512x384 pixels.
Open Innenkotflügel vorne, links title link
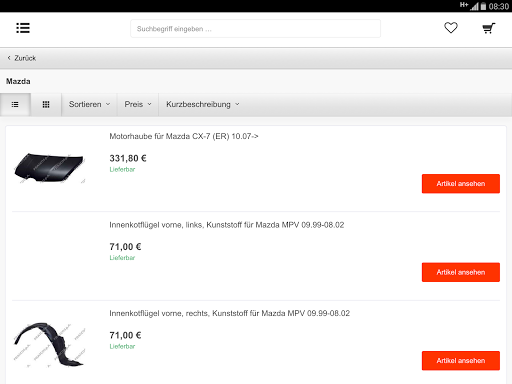pyautogui.click(x=227, y=225)
